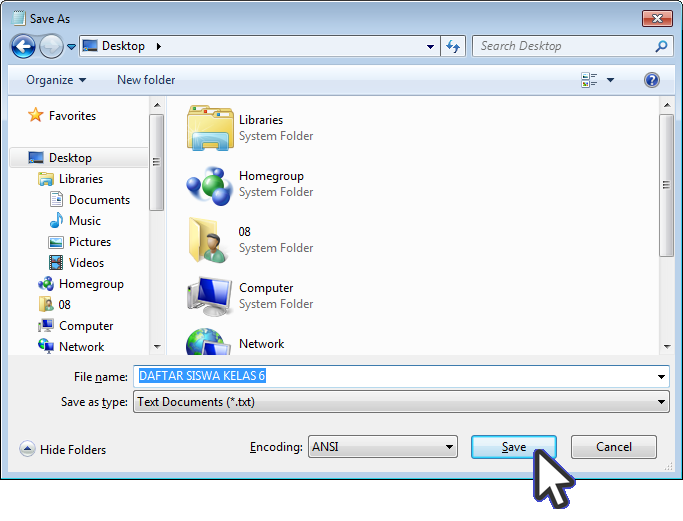Click the Music note icon in sidebar
Image resolution: width=683 pixels, height=521 pixels.
(x=56, y=221)
